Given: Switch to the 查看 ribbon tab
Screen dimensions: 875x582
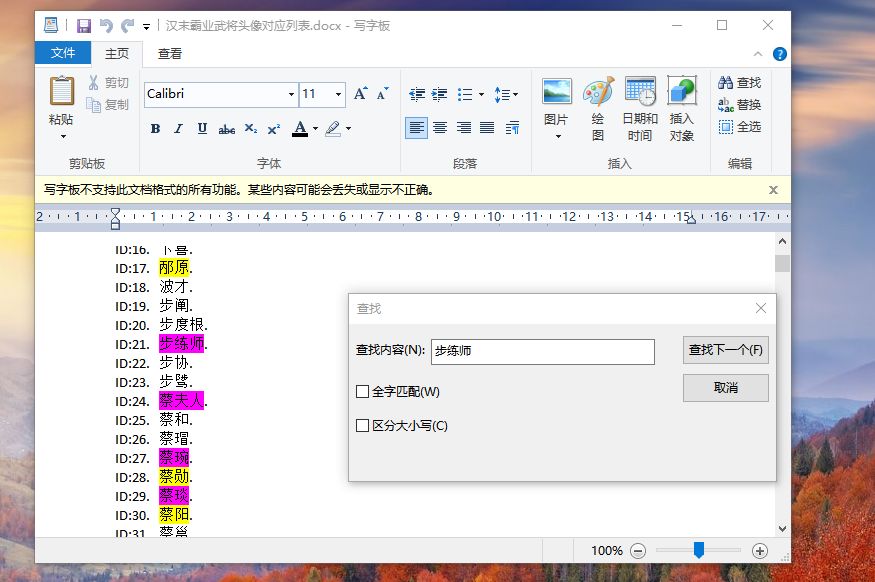Looking at the screenshot, I should (170, 53).
